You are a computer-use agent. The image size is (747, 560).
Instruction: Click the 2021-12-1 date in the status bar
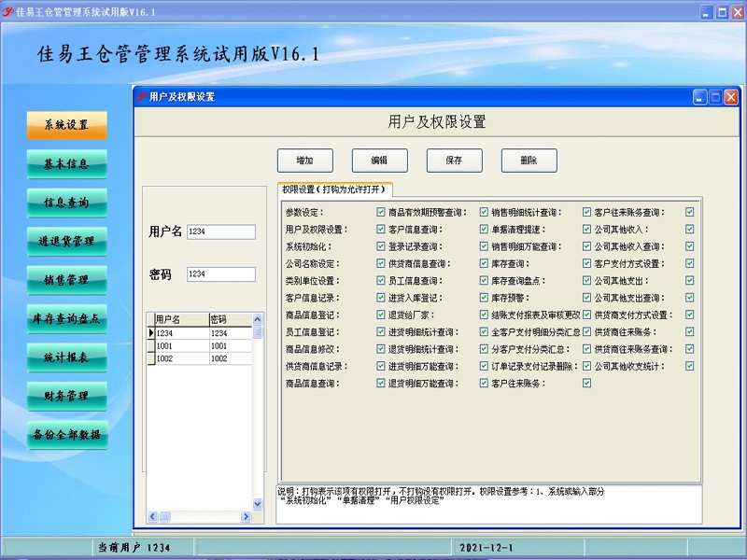tap(486, 548)
